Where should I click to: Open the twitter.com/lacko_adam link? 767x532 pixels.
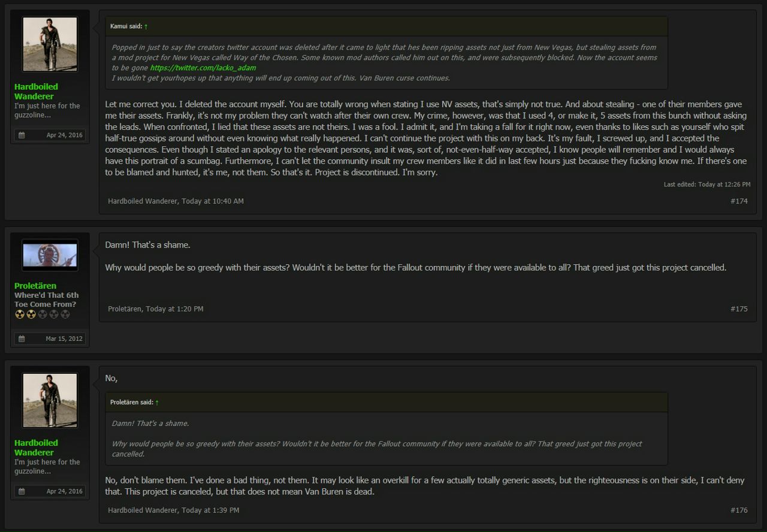click(x=203, y=68)
